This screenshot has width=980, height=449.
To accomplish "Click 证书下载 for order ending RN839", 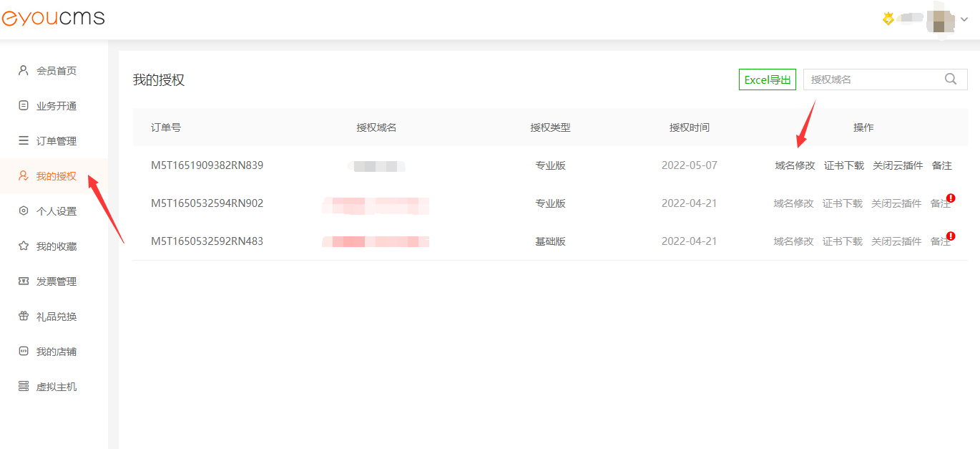I will [x=843, y=165].
